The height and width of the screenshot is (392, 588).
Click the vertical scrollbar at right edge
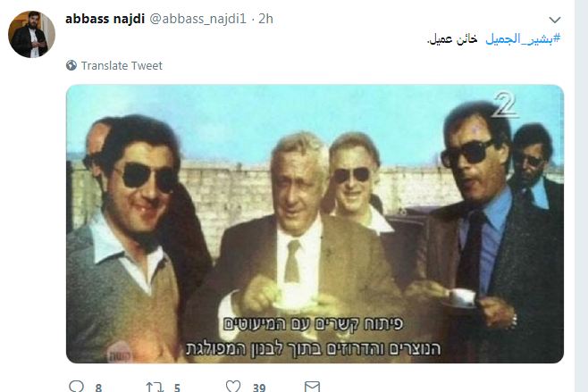click(581, 196)
